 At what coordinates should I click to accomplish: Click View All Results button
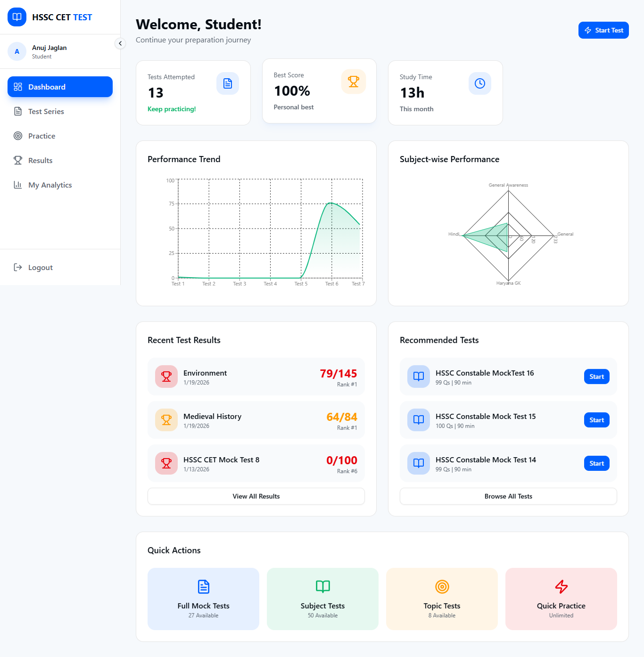tap(256, 496)
